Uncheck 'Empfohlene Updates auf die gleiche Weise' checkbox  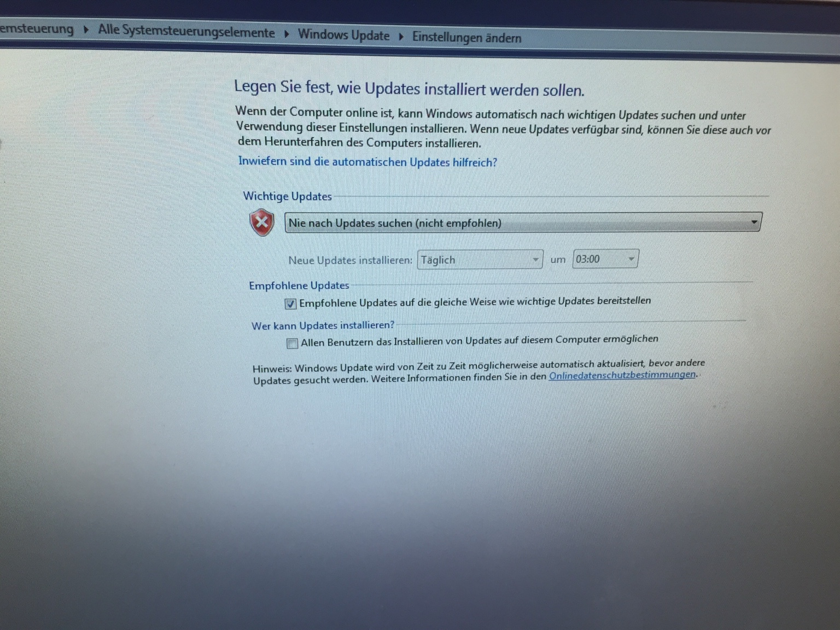290,304
